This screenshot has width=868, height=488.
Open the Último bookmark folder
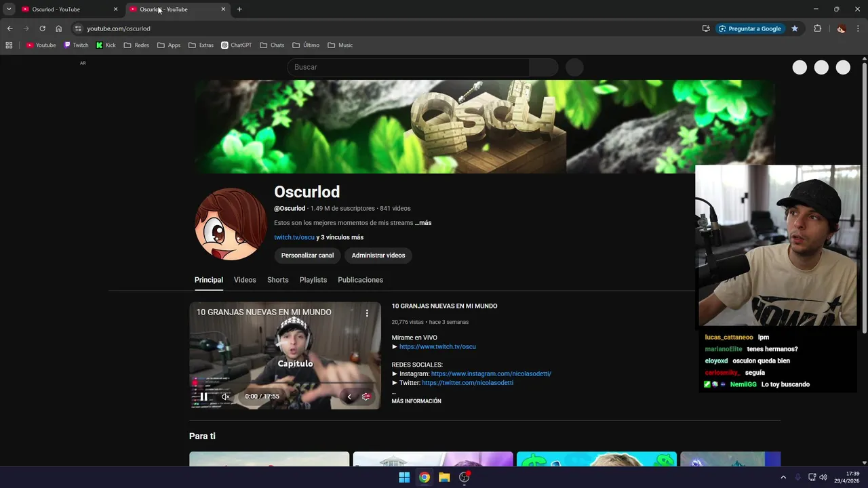click(x=306, y=45)
